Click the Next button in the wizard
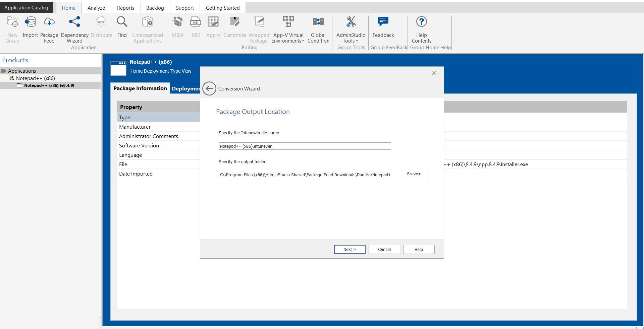This screenshot has width=644, height=329. point(350,249)
